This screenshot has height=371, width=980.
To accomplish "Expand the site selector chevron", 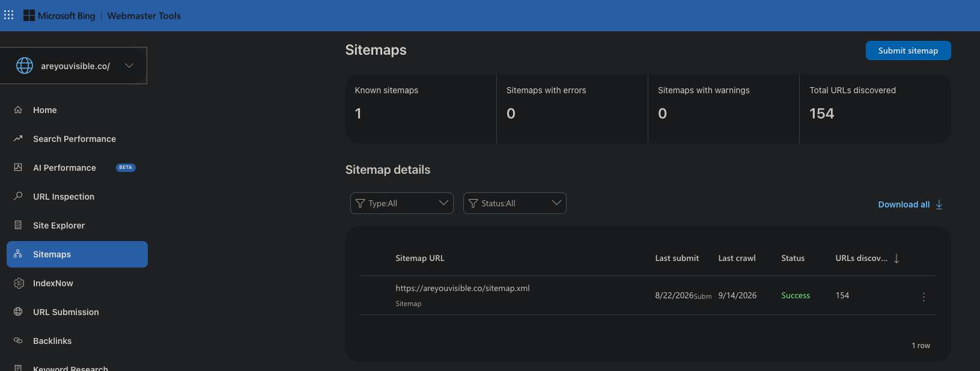I will pos(129,66).
